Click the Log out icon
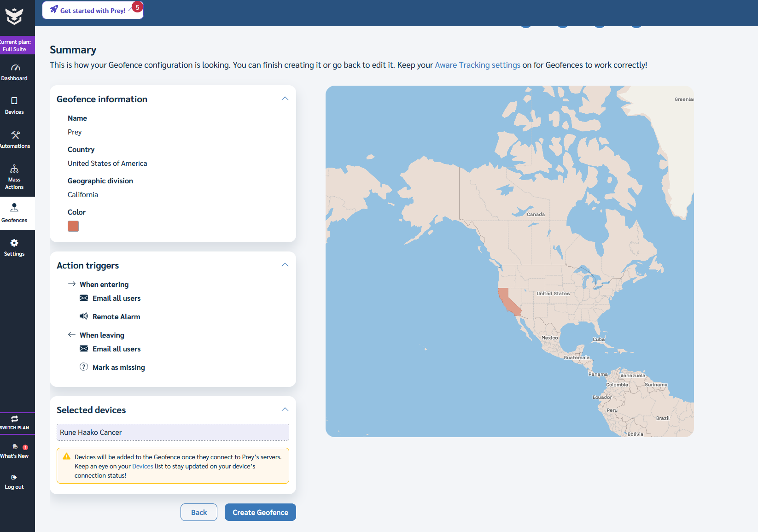Screen dimensions: 758x532 14,477
